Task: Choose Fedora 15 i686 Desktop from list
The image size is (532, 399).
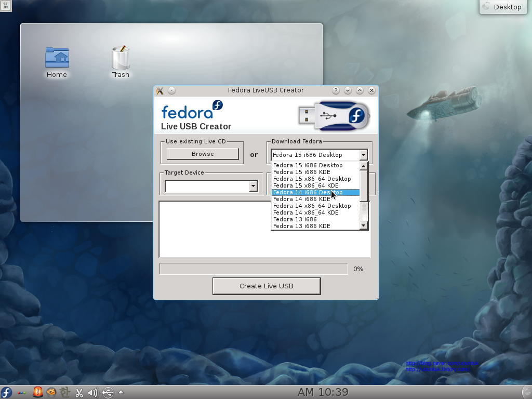Action: click(x=315, y=165)
